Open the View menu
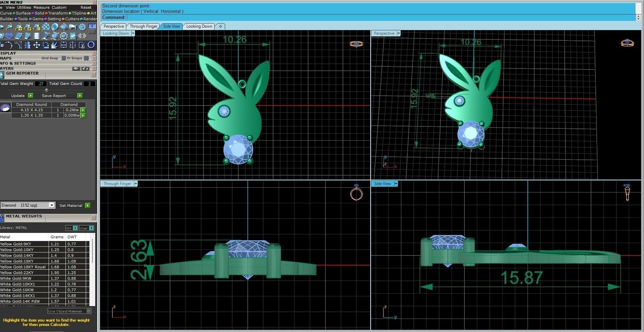Image resolution: width=644 pixels, height=332 pixels. click(x=10, y=7)
